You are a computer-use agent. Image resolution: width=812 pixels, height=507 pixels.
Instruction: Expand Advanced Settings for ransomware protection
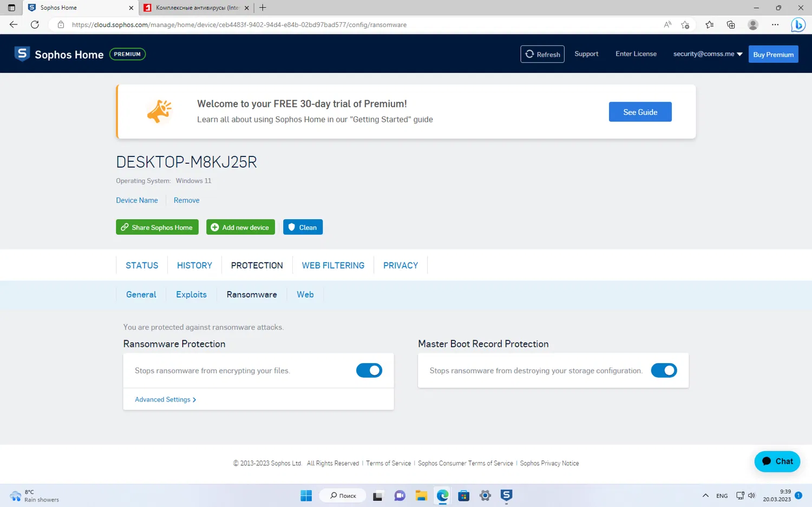(x=165, y=399)
